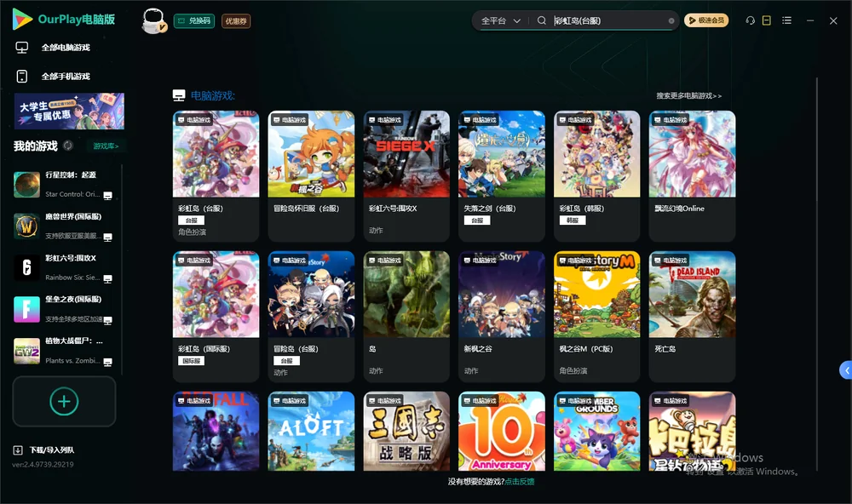Add a game with the plus button

(x=64, y=401)
